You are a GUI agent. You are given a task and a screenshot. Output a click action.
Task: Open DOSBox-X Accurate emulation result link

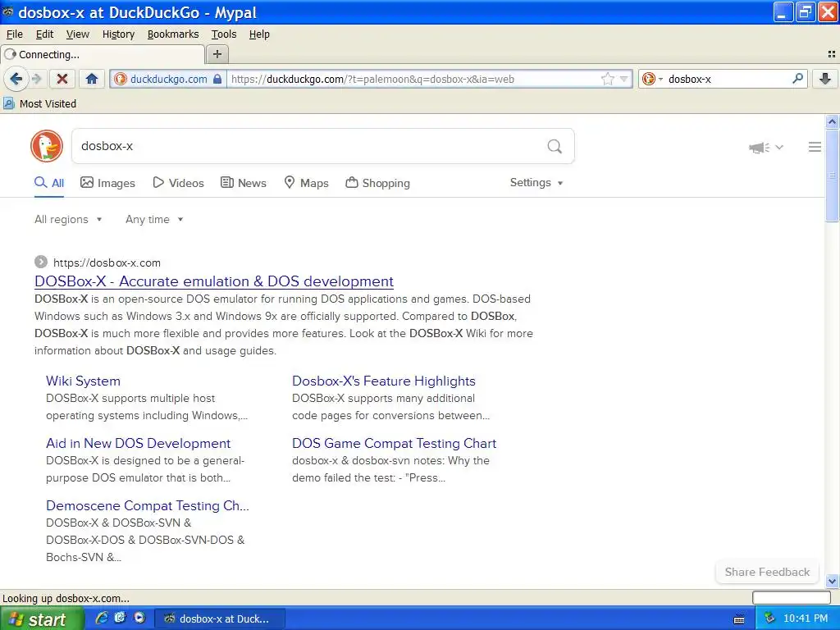tap(214, 281)
